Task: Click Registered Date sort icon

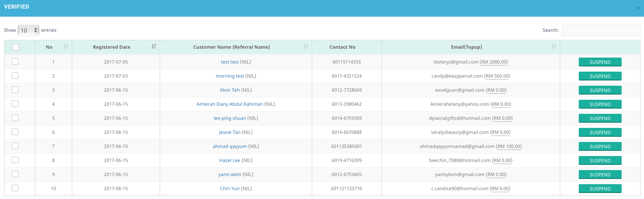Action: pyautogui.click(x=154, y=47)
